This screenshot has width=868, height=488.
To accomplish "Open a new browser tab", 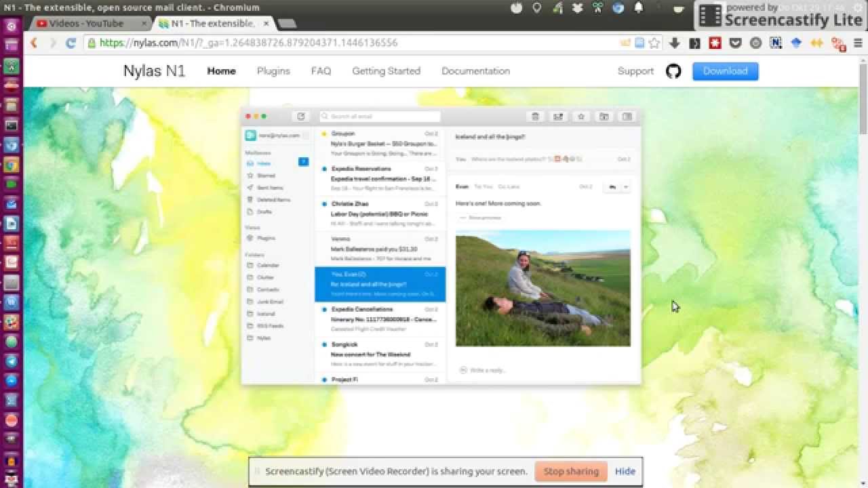I will [x=287, y=24].
